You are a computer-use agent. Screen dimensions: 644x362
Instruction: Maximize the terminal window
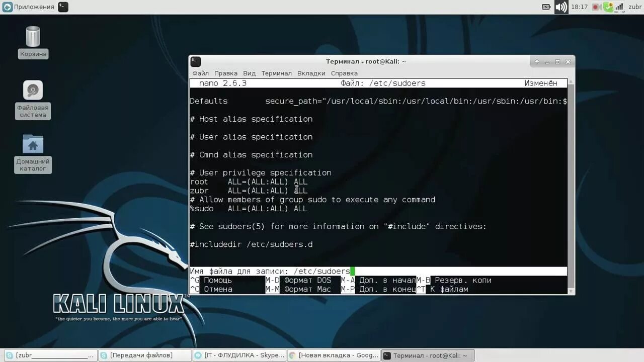(x=557, y=62)
